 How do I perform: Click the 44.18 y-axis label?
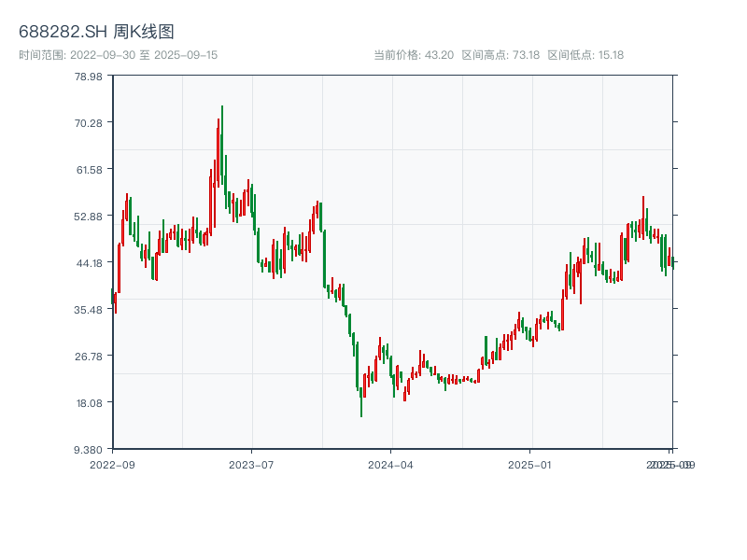(87, 263)
